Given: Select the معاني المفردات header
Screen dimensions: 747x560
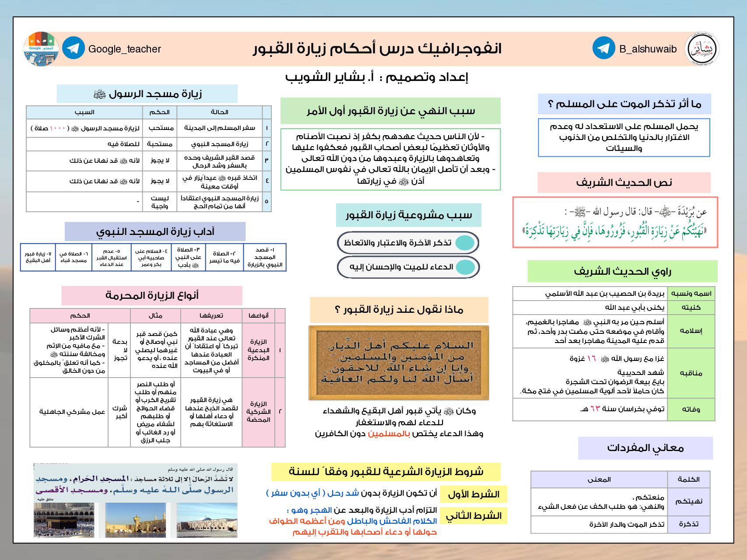Looking at the screenshot, I should pyautogui.click(x=645, y=448).
